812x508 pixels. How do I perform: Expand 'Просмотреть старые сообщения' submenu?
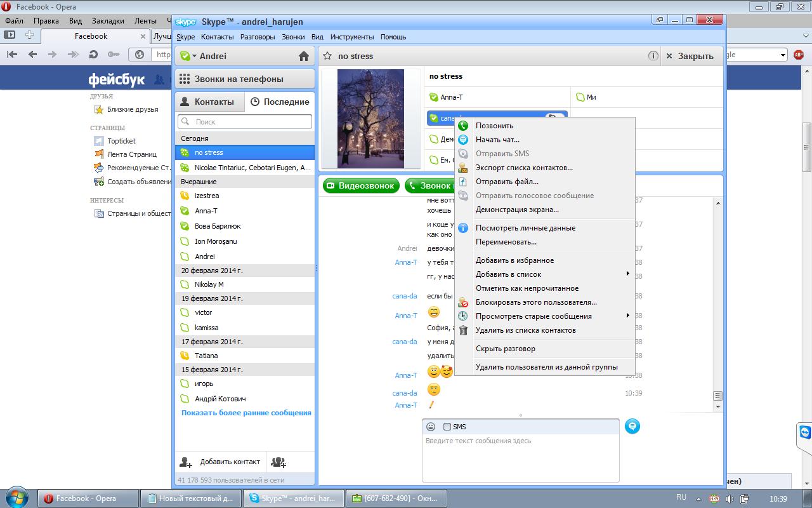628,316
